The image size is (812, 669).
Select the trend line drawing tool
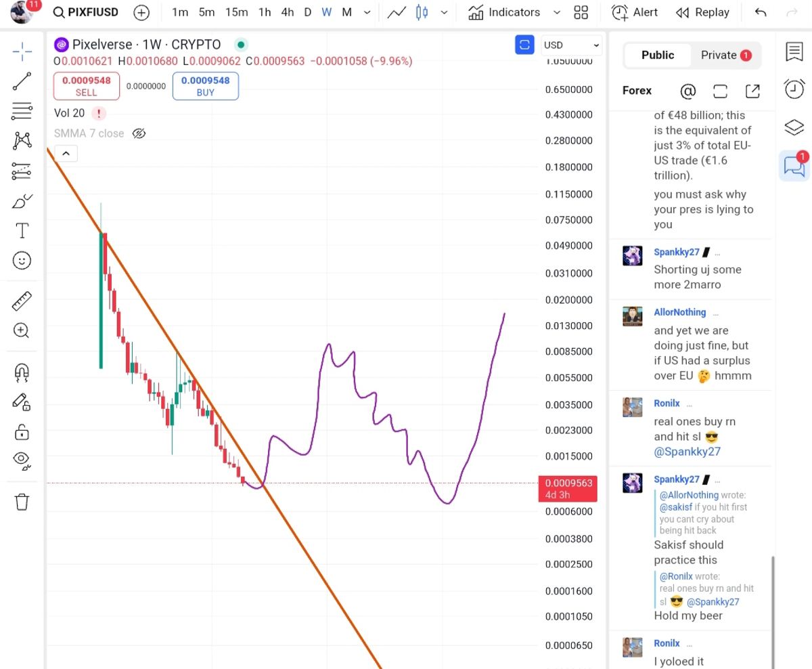[x=22, y=82]
